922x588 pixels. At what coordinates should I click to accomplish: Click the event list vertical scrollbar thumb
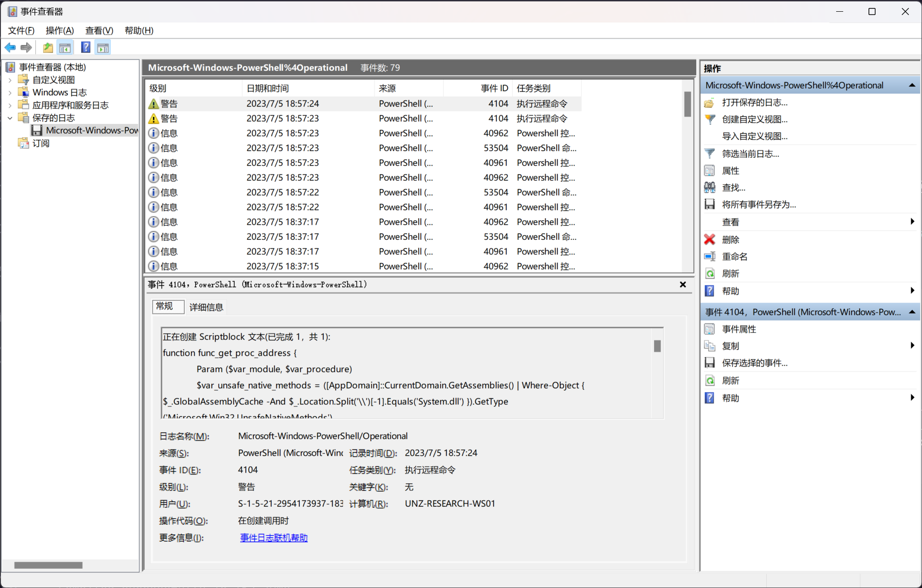[x=687, y=104]
